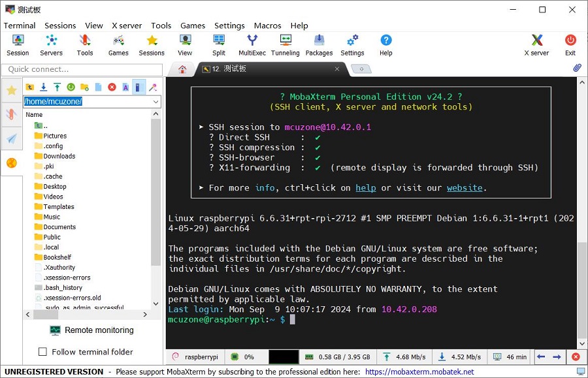Open new Session dialog from toolbar
The image size is (588, 378).
18,45
